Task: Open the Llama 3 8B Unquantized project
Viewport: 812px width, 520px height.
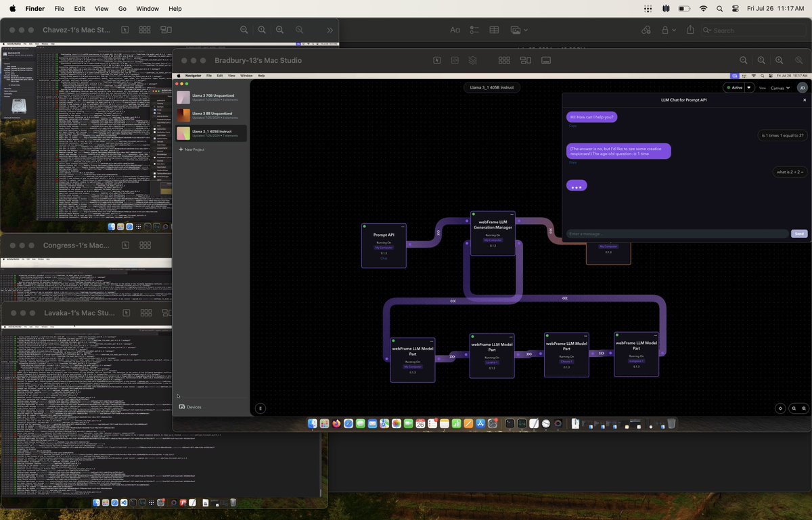Action: (210, 115)
